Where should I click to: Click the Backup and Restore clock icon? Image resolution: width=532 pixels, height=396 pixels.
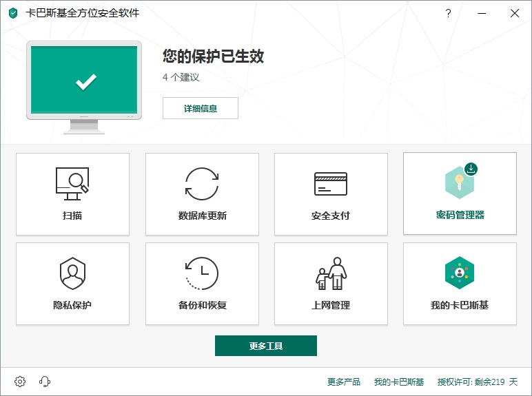click(x=202, y=273)
